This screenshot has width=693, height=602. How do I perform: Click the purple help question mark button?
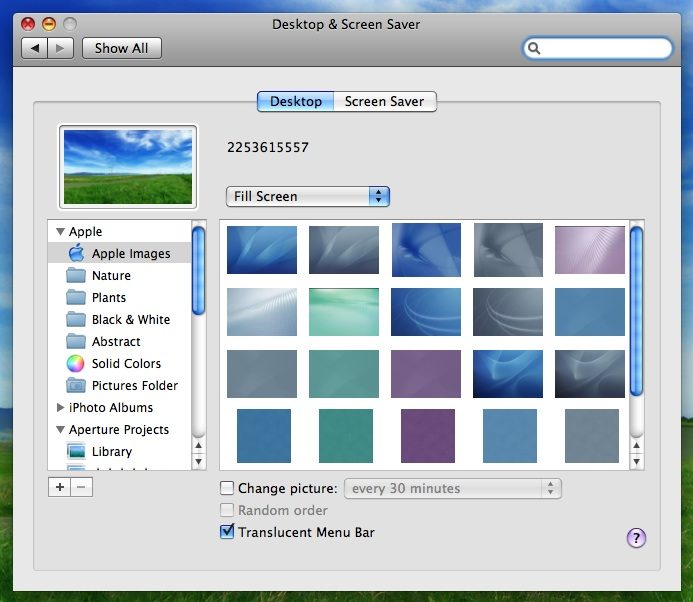[636, 538]
